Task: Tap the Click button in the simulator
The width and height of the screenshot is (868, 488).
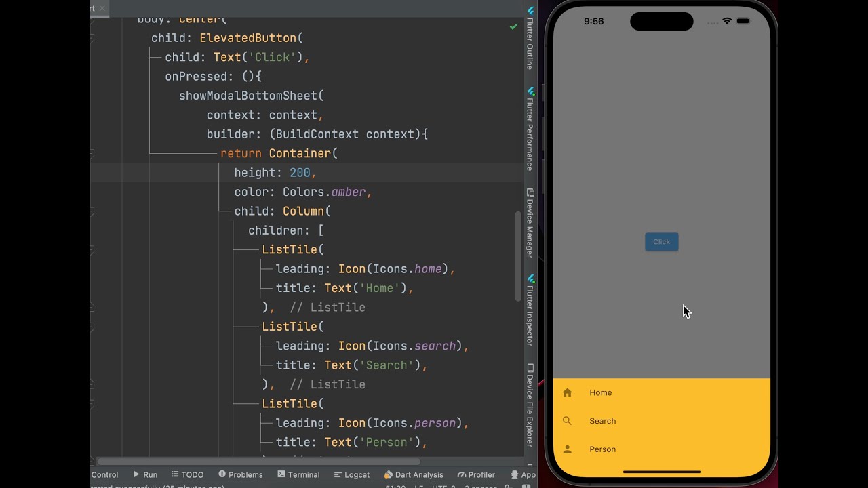Action: pos(661,242)
